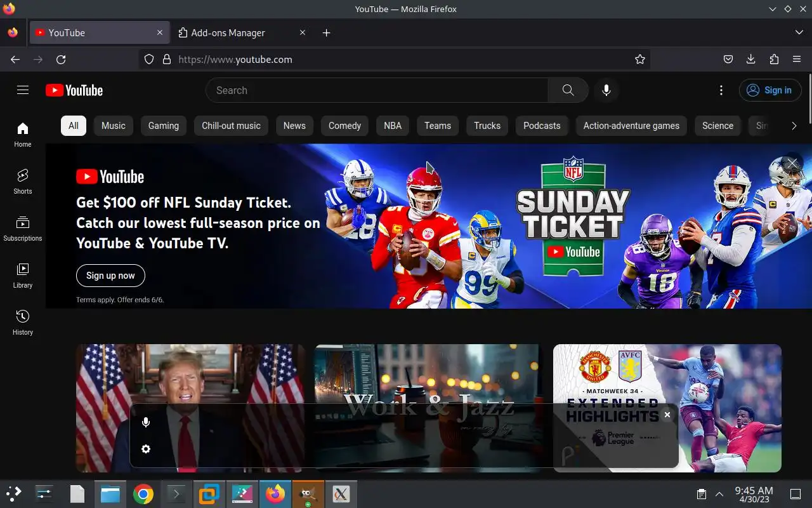The image size is (812, 508).
Task: Open the Work & Jazz video thumbnail
Action: click(428, 408)
